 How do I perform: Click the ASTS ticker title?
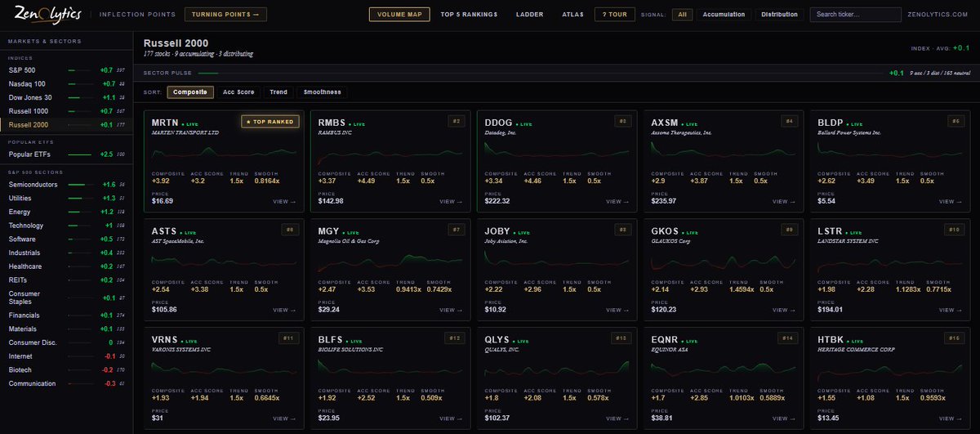click(x=166, y=231)
